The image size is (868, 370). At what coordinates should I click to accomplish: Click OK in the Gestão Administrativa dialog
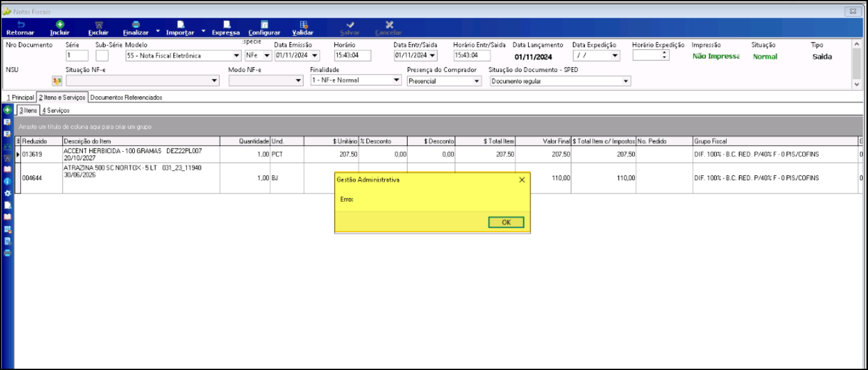coord(506,222)
